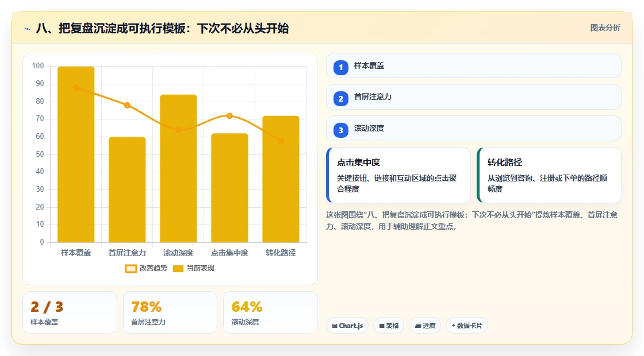This screenshot has height=356, width=644.
Task: Click the lightning icon beside the section title
Action: [x=27, y=29]
